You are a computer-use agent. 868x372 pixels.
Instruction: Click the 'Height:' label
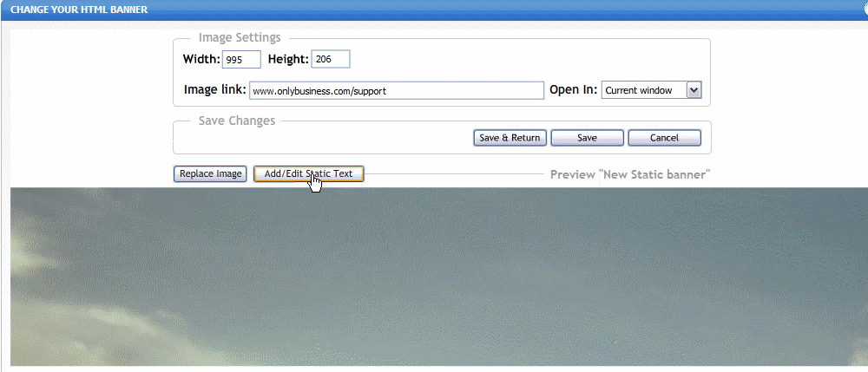[288, 59]
